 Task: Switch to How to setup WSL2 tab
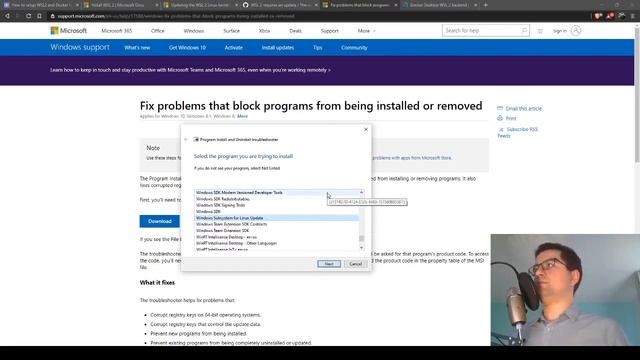tap(40, 5)
